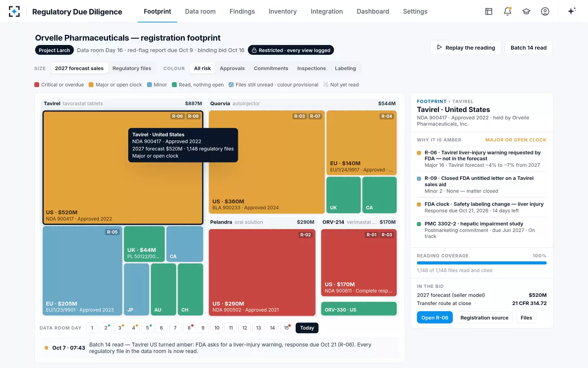This screenshot has height=368, width=588.
Task: Click R-07 tag on Quorvia US tile
Action: (x=315, y=116)
